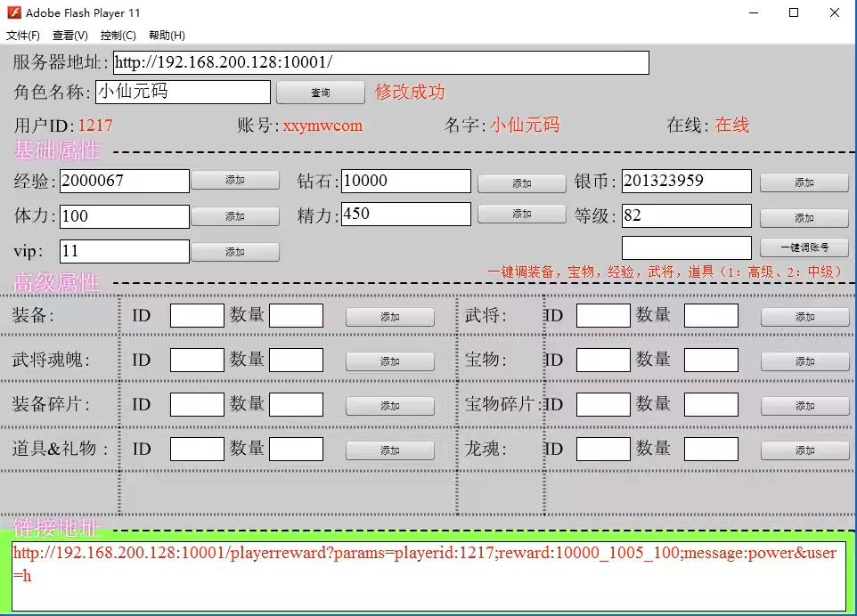857x616 pixels.
Task: Click 添加 button next to 钻石
Action: (x=522, y=183)
